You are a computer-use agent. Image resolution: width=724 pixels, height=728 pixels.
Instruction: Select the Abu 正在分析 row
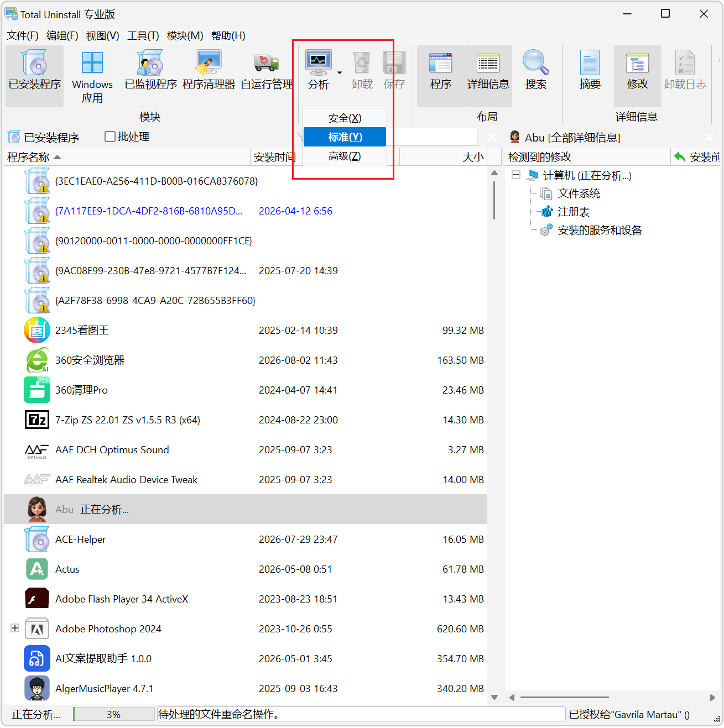[246, 509]
